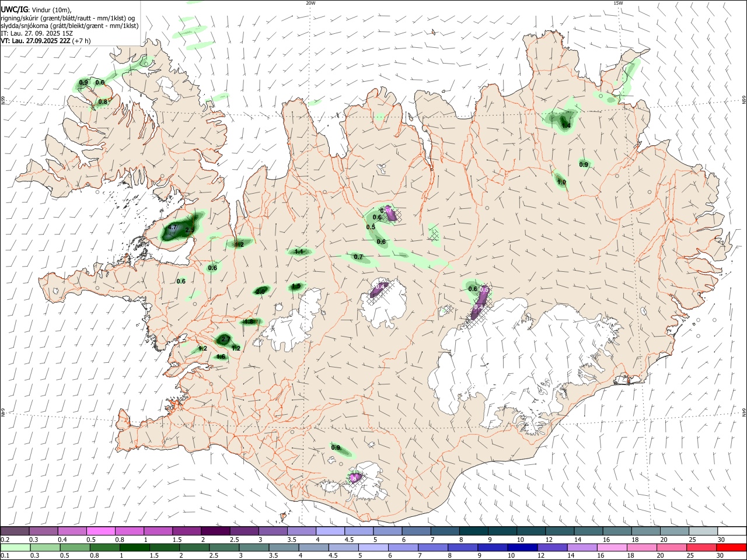The height and width of the screenshot is (560, 747).
Task: Click the 15W longitude label
Action: pyautogui.click(x=618, y=2)
